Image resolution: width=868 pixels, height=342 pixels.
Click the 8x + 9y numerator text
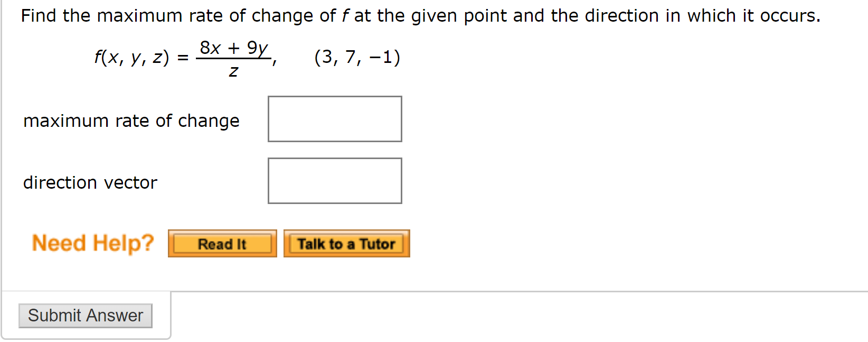tap(234, 48)
